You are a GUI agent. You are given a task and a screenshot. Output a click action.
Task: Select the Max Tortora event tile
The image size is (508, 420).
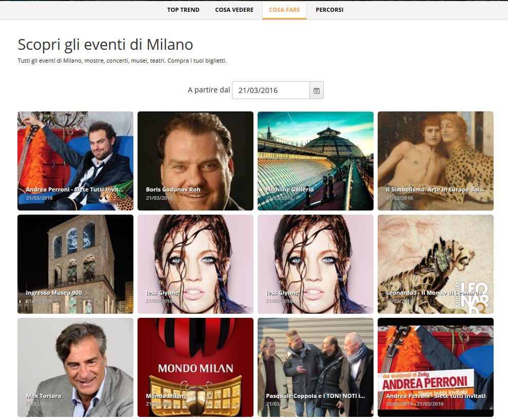(x=75, y=367)
